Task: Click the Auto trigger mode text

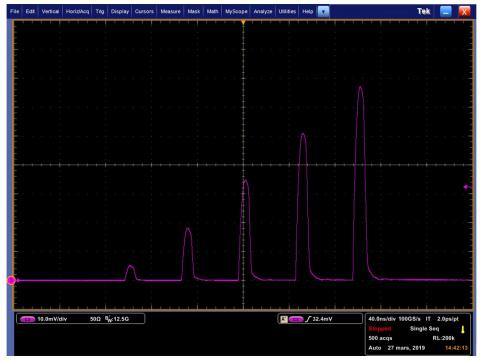Action: coord(375,348)
